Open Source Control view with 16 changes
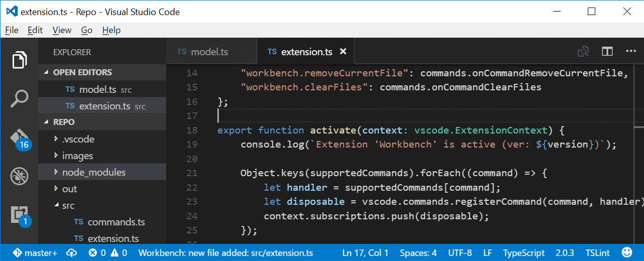Image resolution: width=644 pixels, height=261 pixels. [x=20, y=139]
